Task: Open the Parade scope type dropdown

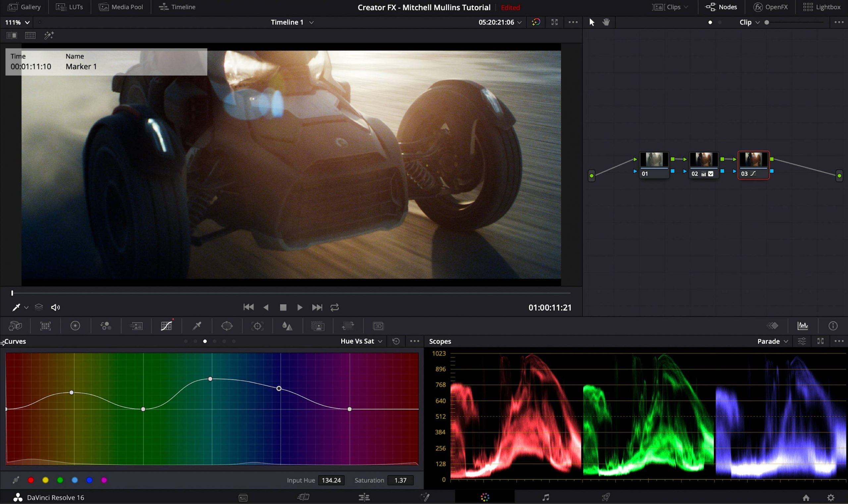Action: pyautogui.click(x=772, y=341)
